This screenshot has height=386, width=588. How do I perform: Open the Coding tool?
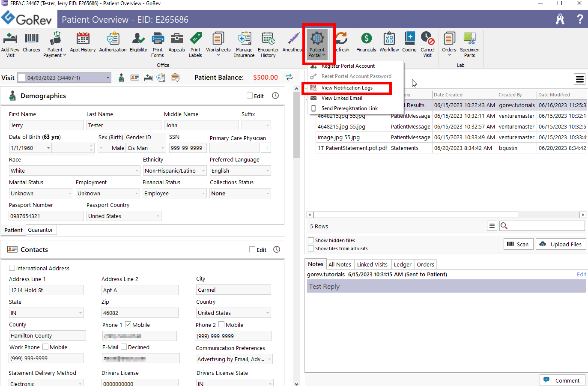pyautogui.click(x=409, y=42)
